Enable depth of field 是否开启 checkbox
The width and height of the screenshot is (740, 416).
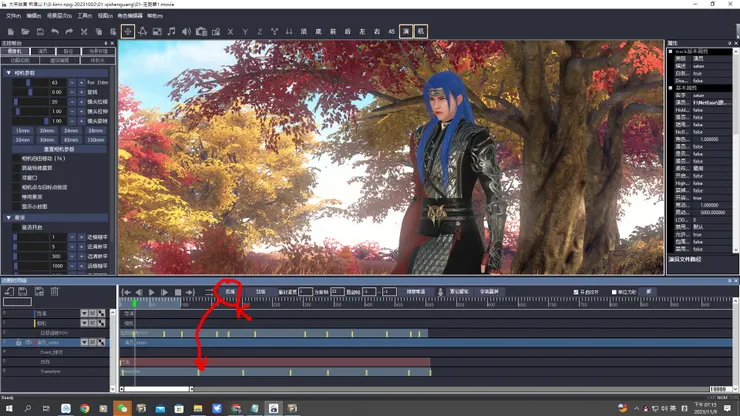pos(17,227)
